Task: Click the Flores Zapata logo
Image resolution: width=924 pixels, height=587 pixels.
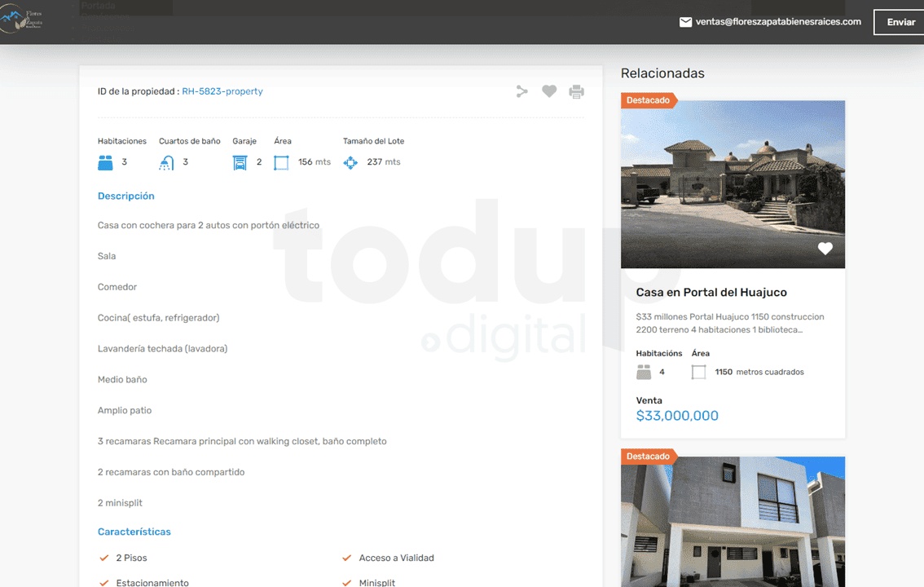Action: click(20, 19)
